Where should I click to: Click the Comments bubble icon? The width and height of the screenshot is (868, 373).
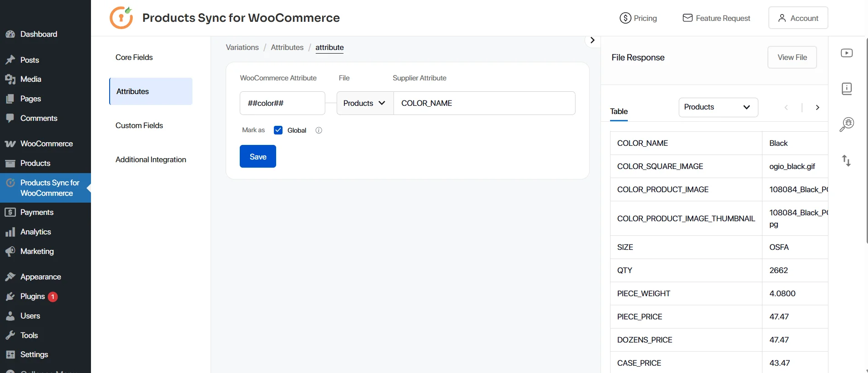coord(10,118)
